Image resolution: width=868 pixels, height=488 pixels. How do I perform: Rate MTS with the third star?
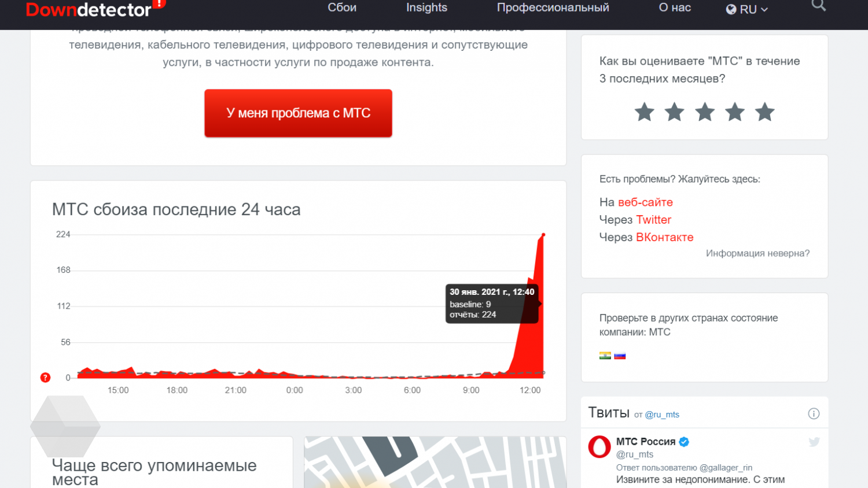[705, 112]
